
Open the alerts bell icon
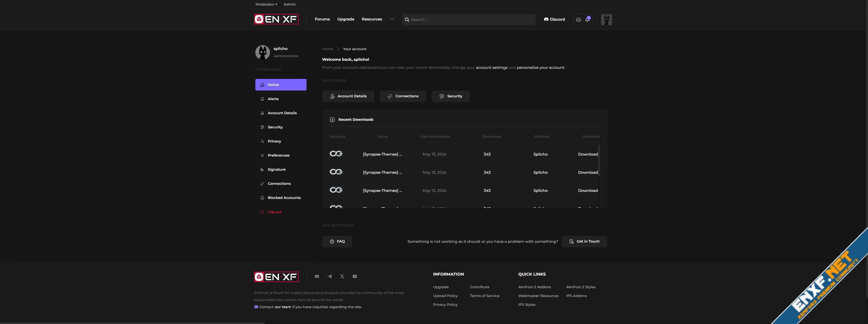coord(587,19)
